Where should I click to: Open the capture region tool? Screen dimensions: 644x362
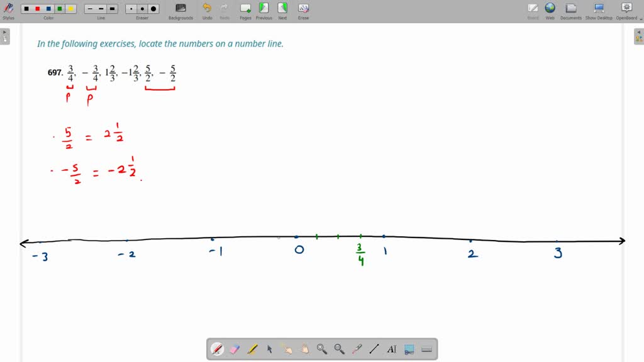409,349
